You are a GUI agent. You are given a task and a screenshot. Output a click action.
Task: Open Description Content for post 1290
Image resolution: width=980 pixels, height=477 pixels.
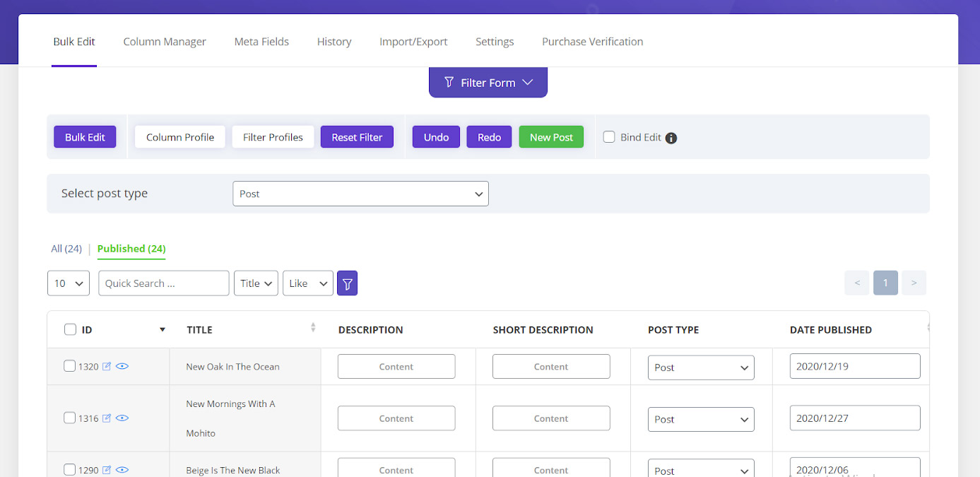point(396,467)
